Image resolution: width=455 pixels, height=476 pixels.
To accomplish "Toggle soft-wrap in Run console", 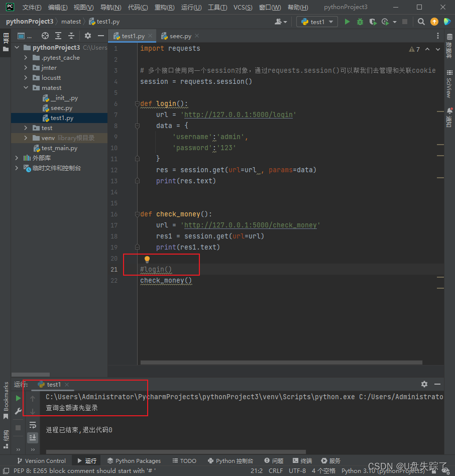I will tap(33, 425).
